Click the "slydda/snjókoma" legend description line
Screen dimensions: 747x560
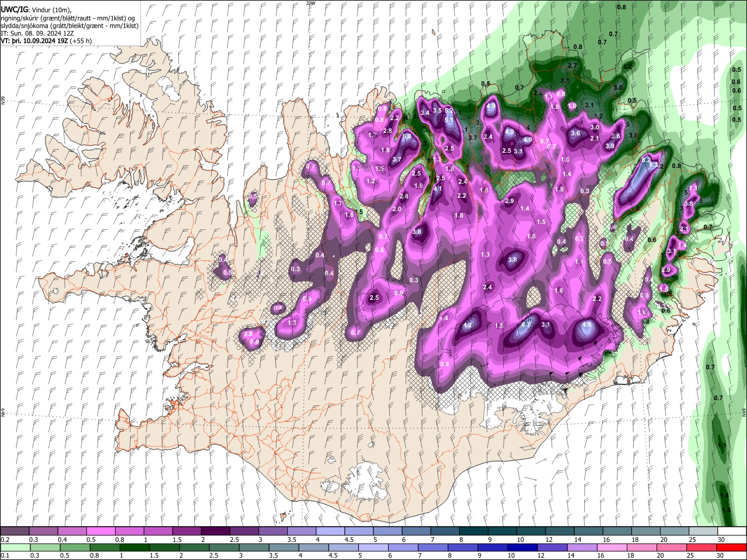[x=69, y=26]
